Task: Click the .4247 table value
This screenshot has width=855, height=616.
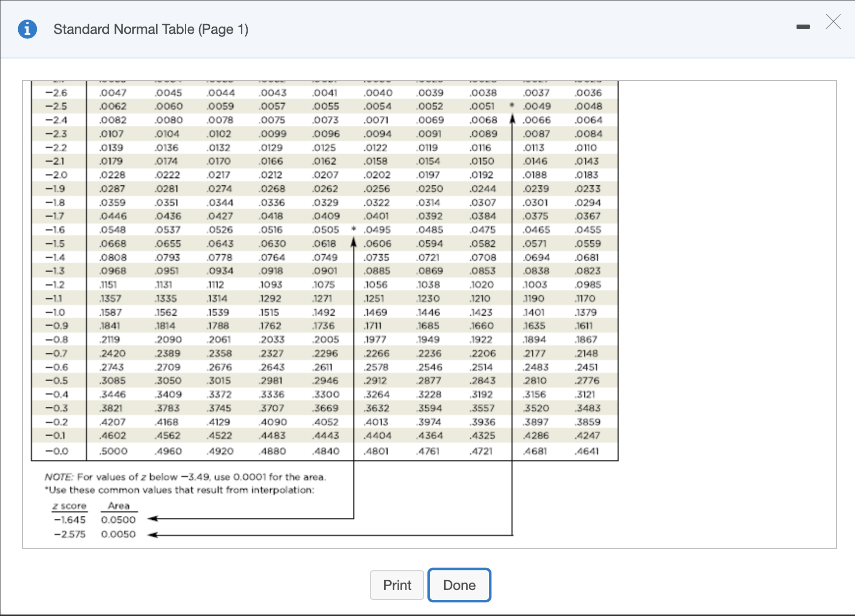Action: tap(588, 435)
